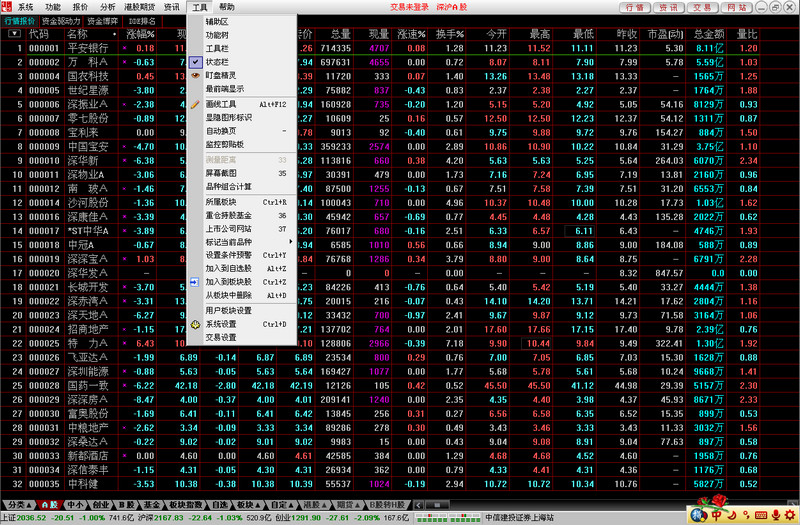The height and width of the screenshot is (525, 800).
Task: Enable 最前端显示 always-on-top option
Action: tap(242, 89)
